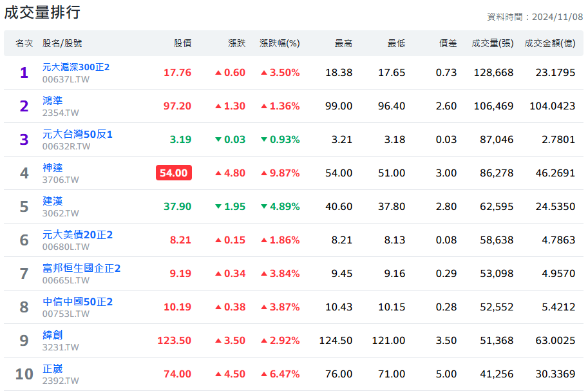Open the 富邦恒生國企正2 stock link

pos(81,268)
